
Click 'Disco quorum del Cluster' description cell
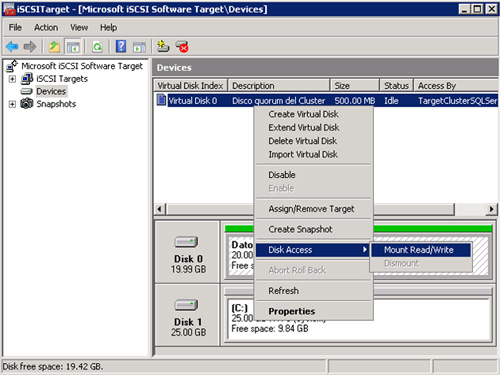(x=279, y=101)
